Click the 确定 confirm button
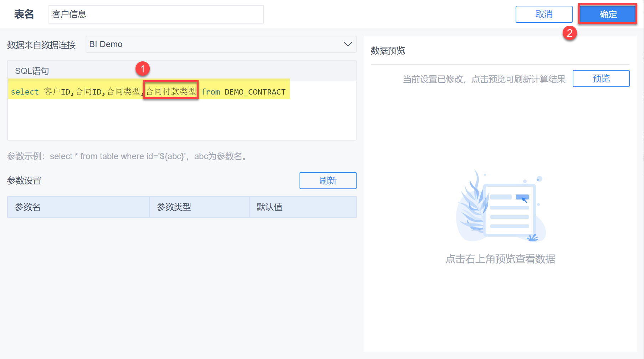Image resolution: width=644 pixels, height=359 pixels. coord(608,14)
